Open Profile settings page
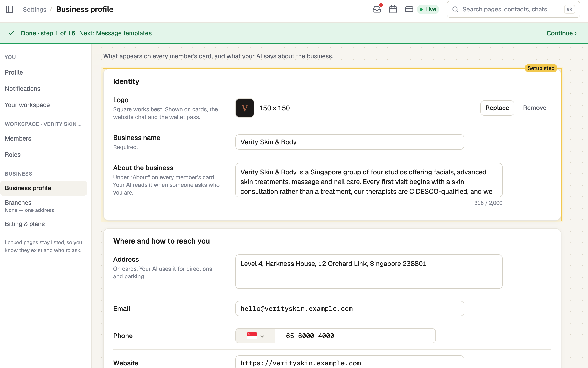 tap(44, 72)
